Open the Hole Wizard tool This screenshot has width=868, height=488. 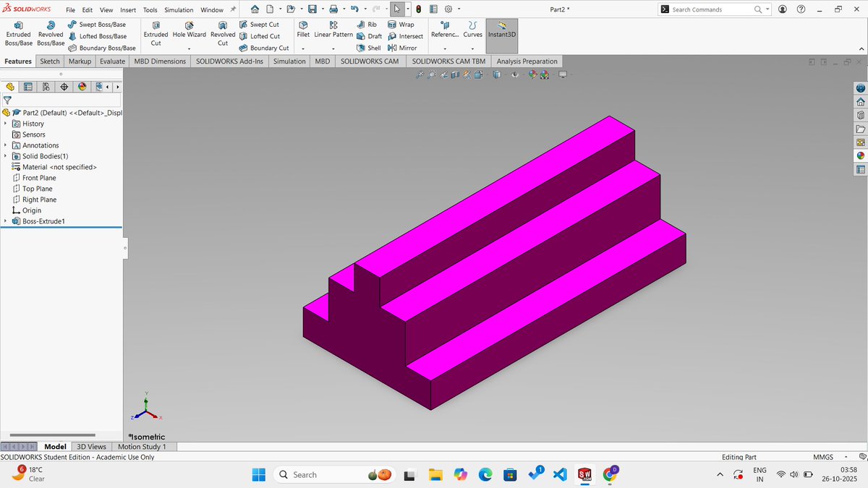(189, 30)
